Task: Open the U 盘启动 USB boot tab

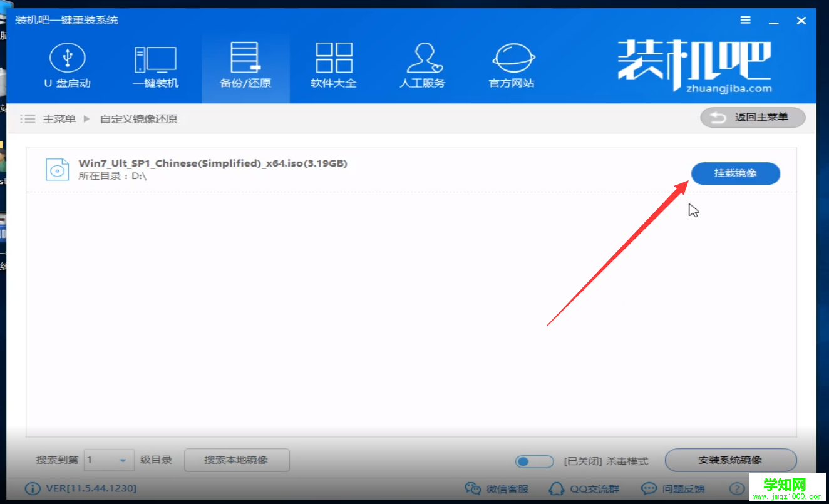Action: pyautogui.click(x=67, y=66)
